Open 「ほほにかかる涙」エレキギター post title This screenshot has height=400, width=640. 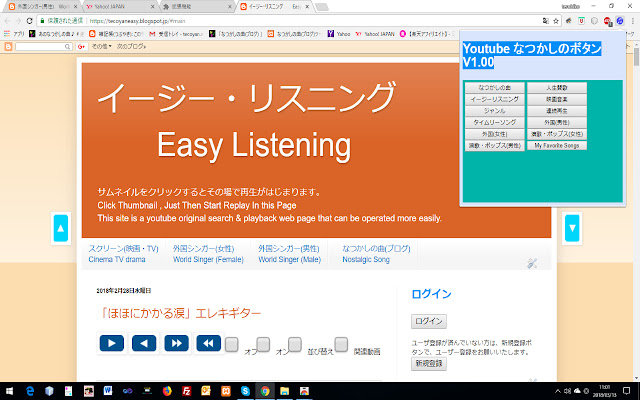pos(180,313)
